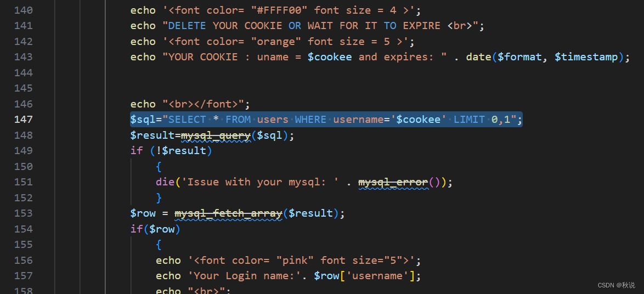The width and height of the screenshot is (644, 294).
Task: Click the if (!$result) condition
Action: point(171,151)
